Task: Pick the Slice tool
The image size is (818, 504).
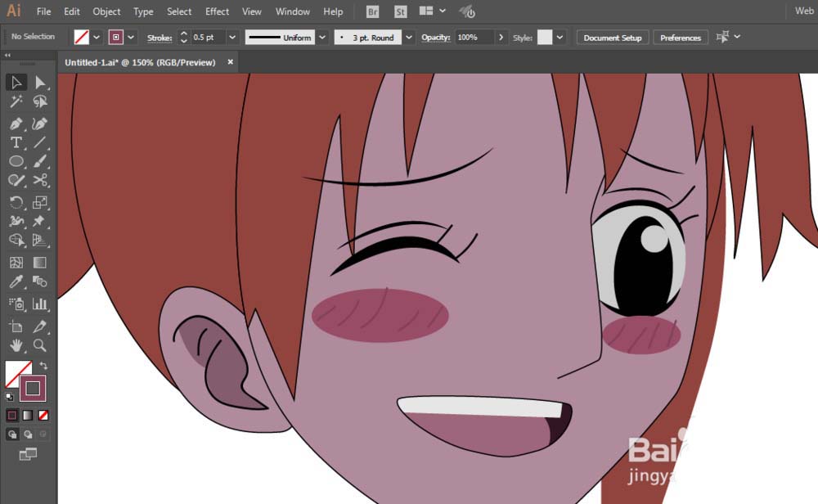Action: (39, 326)
